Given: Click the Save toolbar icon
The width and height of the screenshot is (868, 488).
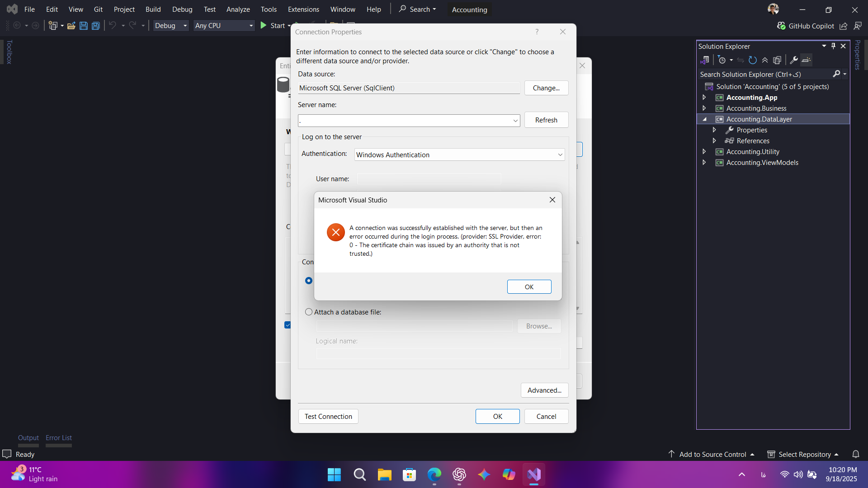Looking at the screenshot, I should click(x=84, y=26).
